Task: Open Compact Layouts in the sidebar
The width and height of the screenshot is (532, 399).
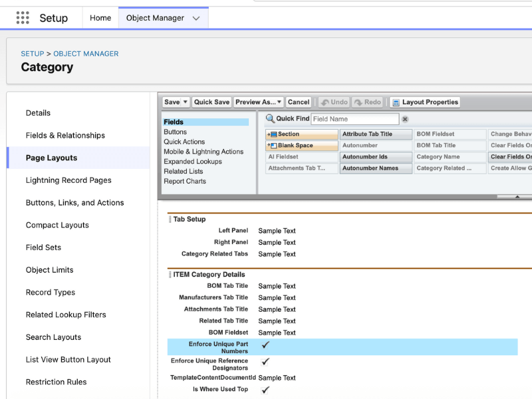Action: point(57,225)
